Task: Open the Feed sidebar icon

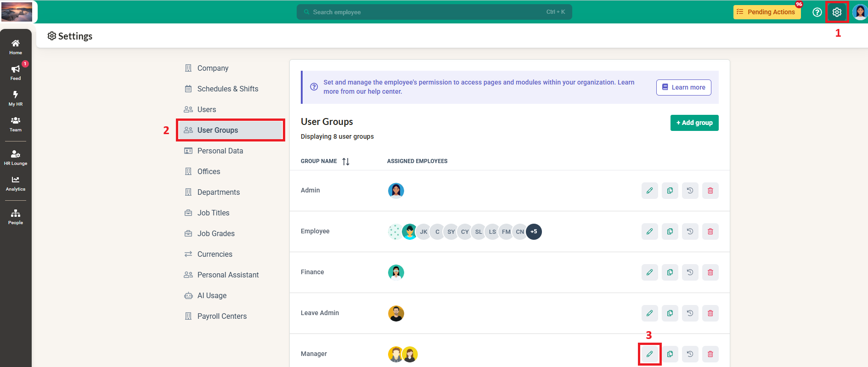Action: [16, 72]
